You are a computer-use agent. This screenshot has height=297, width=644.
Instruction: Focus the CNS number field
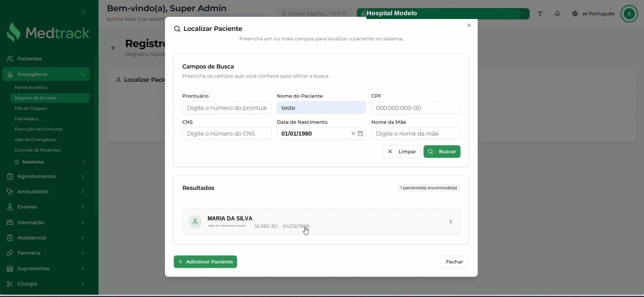[227, 134]
